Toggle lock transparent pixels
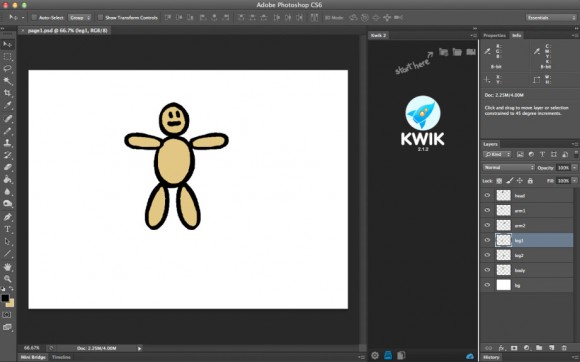The width and height of the screenshot is (580, 362). pos(499,181)
